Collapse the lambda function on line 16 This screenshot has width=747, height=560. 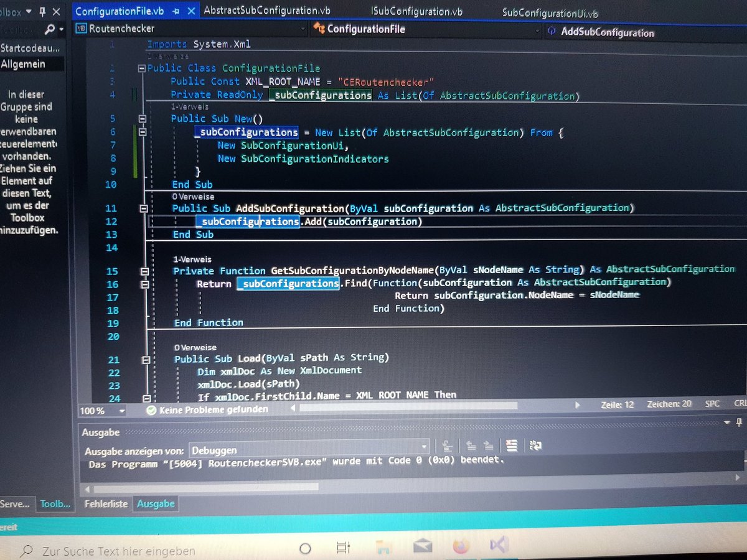[x=144, y=284]
